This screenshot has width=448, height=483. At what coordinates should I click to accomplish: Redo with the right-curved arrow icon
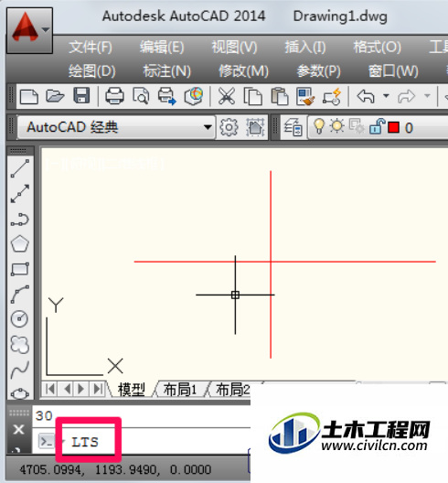(407, 96)
